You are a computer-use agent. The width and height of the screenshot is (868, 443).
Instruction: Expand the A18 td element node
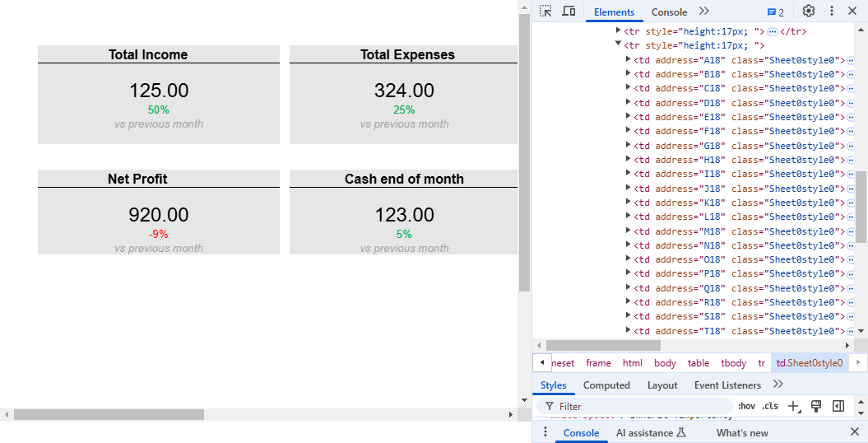(x=629, y=59)
